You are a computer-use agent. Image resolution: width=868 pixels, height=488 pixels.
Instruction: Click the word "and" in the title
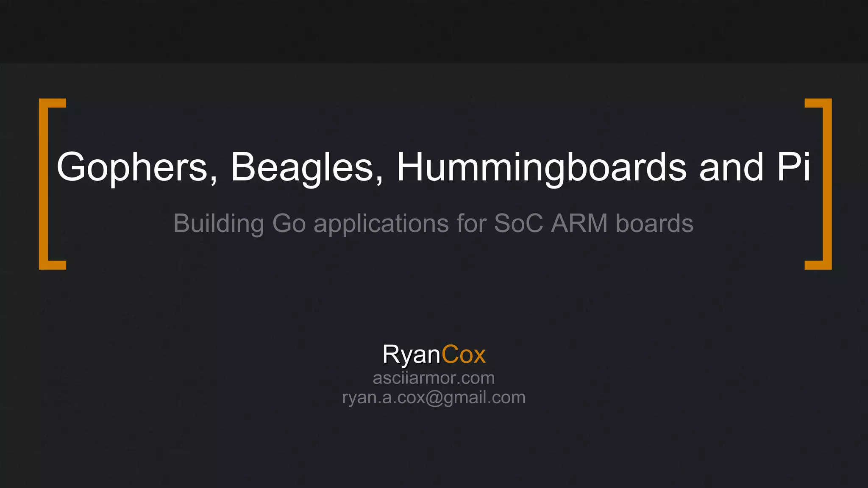point(732,166)
